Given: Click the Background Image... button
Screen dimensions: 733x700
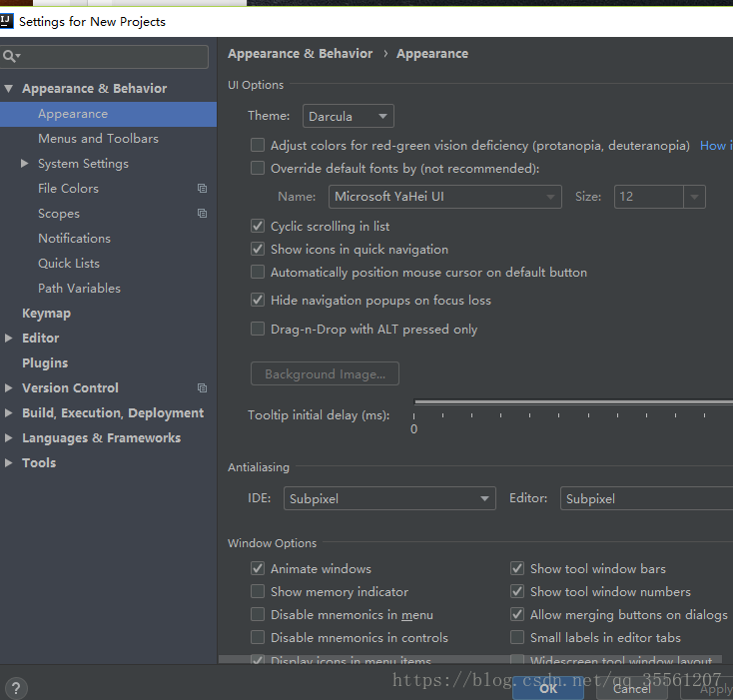Looking at the screenshot, I should click(x=325, y=373).
